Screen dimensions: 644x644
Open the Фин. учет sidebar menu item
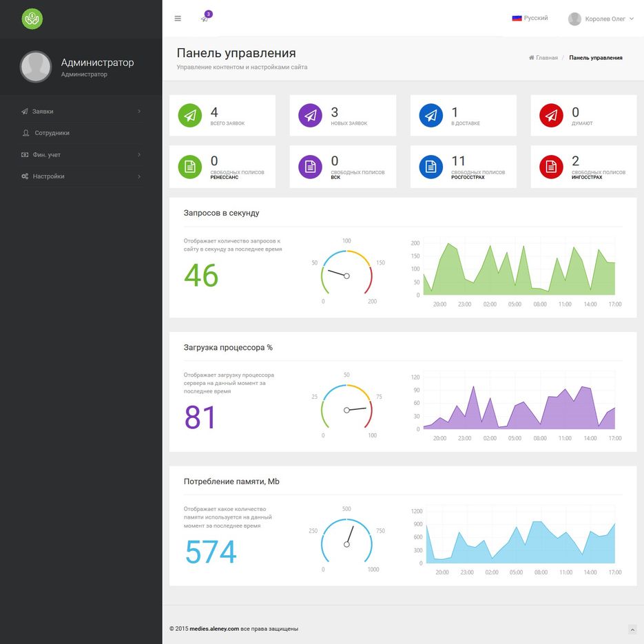coord(81,155)
